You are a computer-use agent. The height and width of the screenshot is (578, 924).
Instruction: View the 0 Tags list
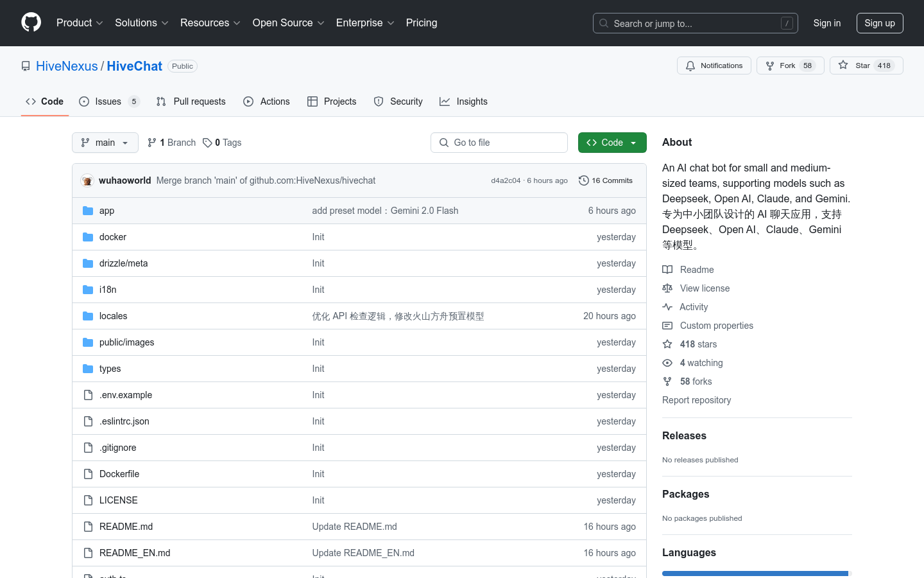[222, 143]
